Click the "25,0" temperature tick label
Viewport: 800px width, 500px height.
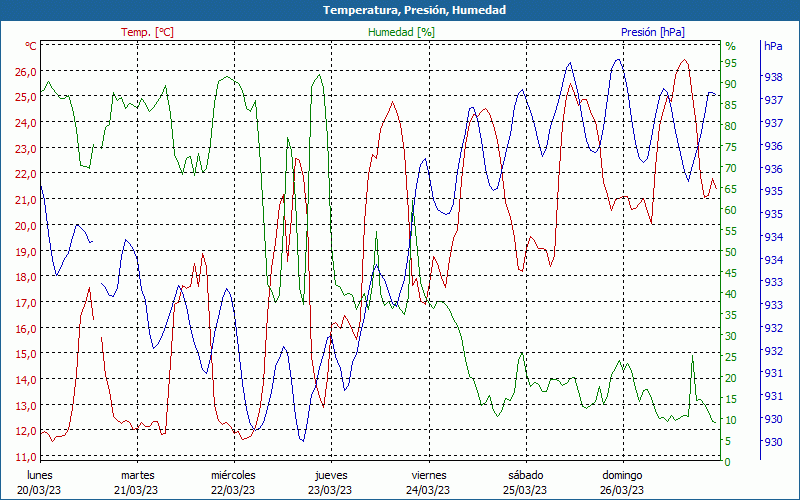pos(27,97)
